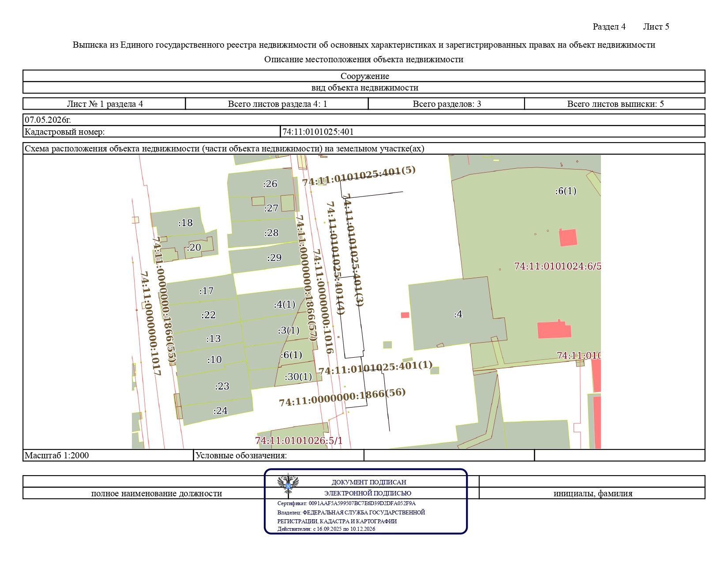728x563 pixels.
Task: Click the Масштаб 1:2000 cell
Action: pyautogui.click(x=108, y=455)
